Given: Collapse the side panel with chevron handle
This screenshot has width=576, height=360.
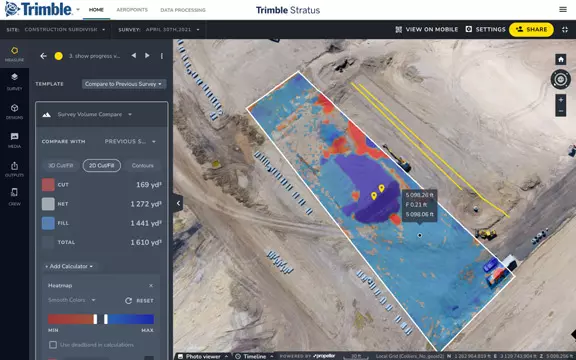Looking at the screenshot, I should [178, 203].
